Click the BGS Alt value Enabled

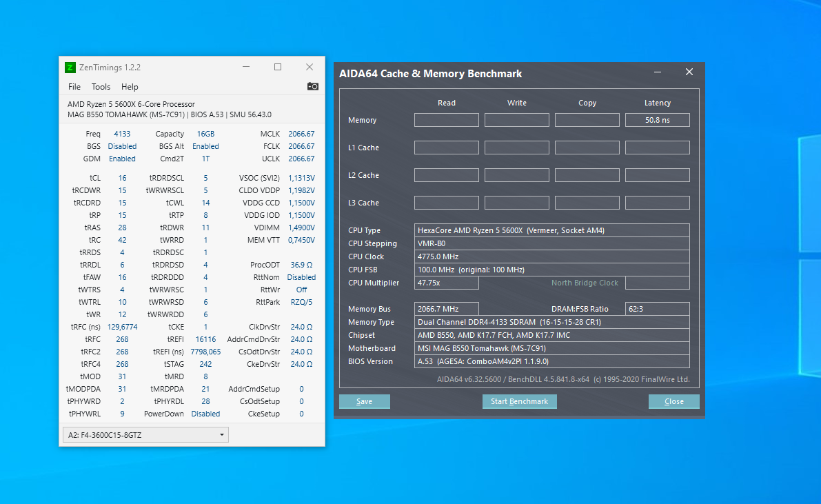206,146
